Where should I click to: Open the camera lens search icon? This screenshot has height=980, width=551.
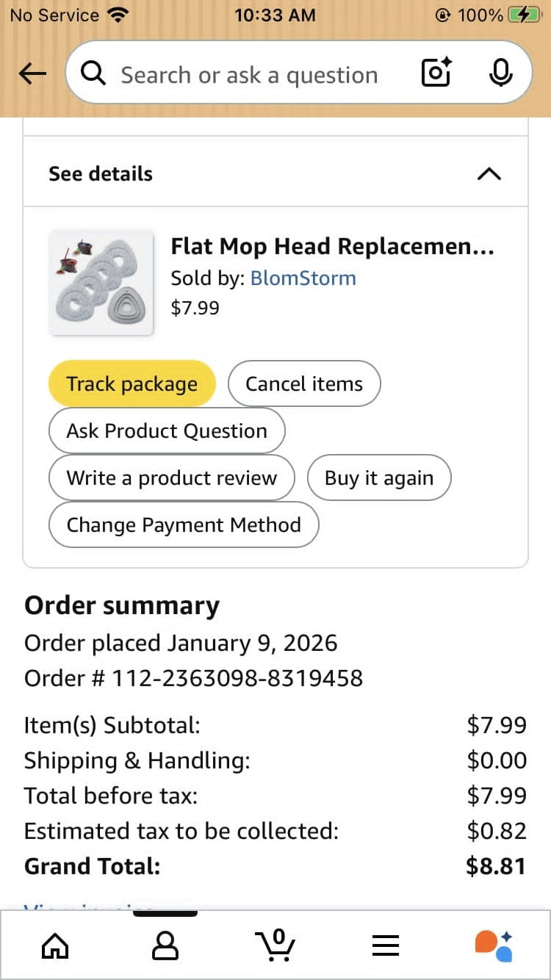point(436,73)
